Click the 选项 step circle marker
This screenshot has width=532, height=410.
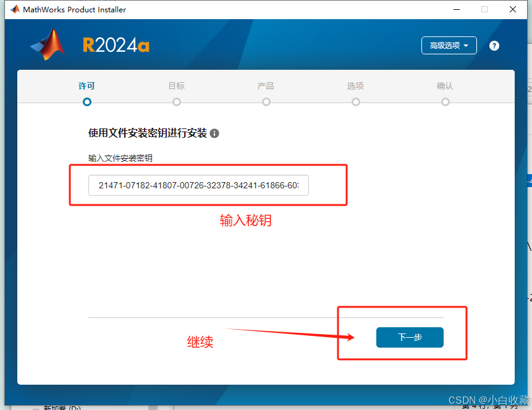tap(355, 102)
